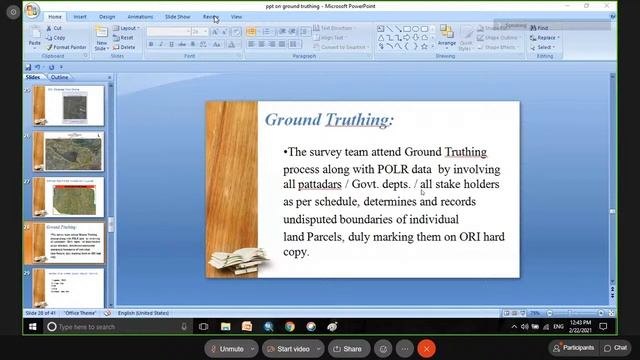640x360 pixels.
Task: Open the meeting Chat
Action: (x=616, y=348)
